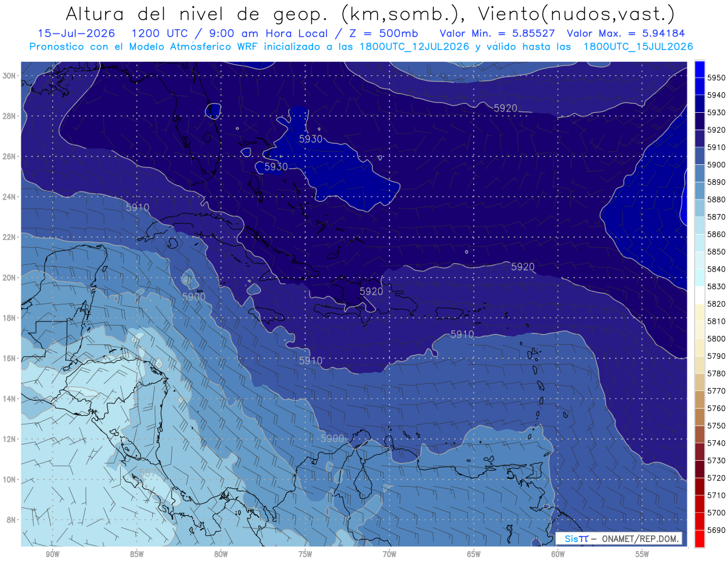Click the '5760' colorbar label
Image resolution: width=728 pixels, height=562 pixels.
point(716,408)
